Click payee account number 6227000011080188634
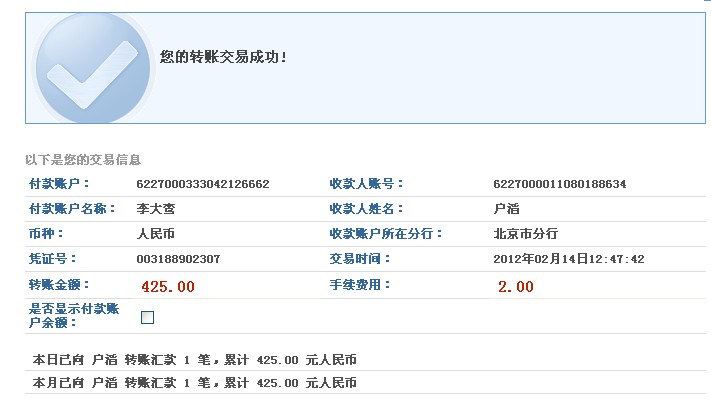This screenshot has width=711, height=412. pyautogui.click(x=560, y=184)
